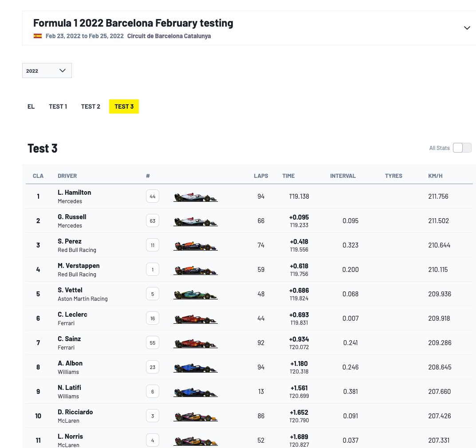Click Norris's McLaren car image
Screen dimensions: 476x448
click(196, 441)
